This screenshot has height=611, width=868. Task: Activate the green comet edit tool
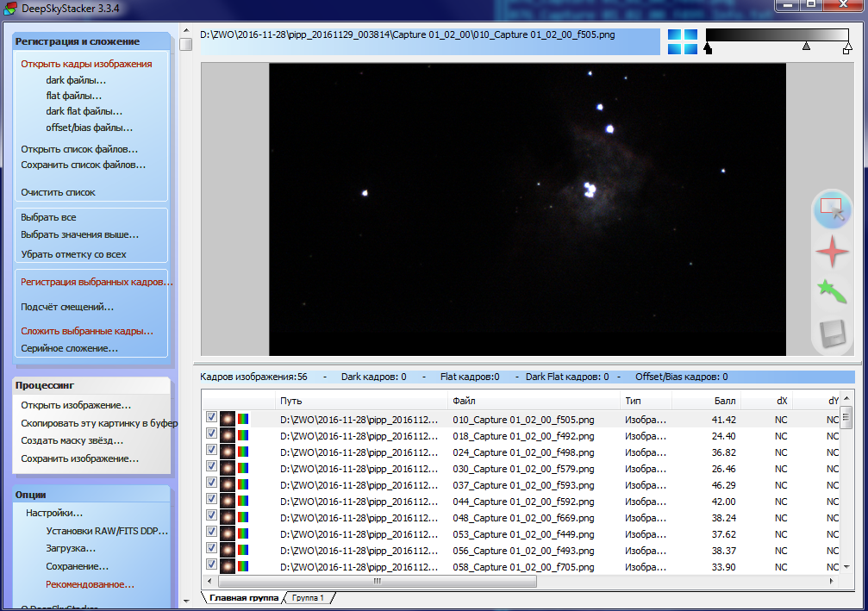tap(832, 291)
